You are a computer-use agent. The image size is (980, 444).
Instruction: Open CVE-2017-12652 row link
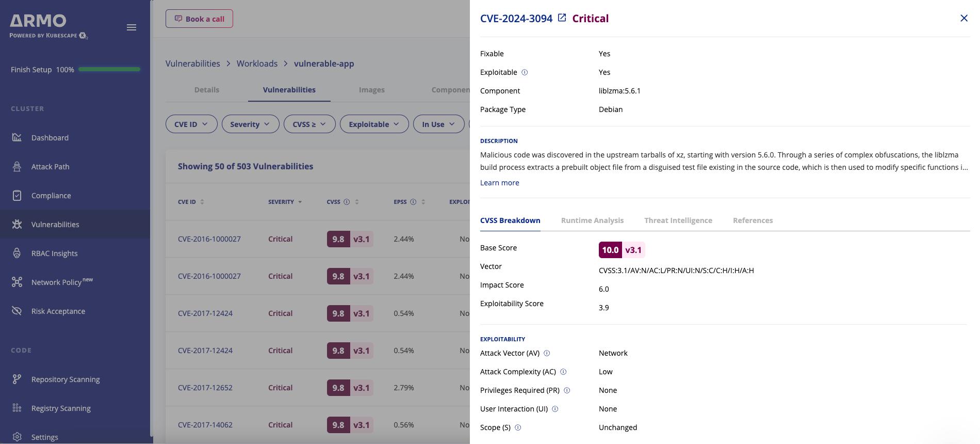(x=205, y=388)
